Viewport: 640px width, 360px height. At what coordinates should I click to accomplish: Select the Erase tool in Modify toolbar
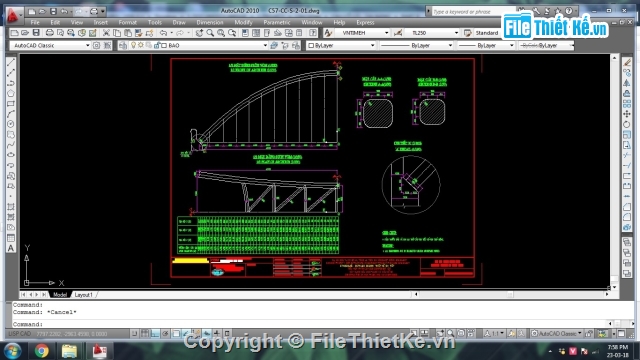coord(627,62)
